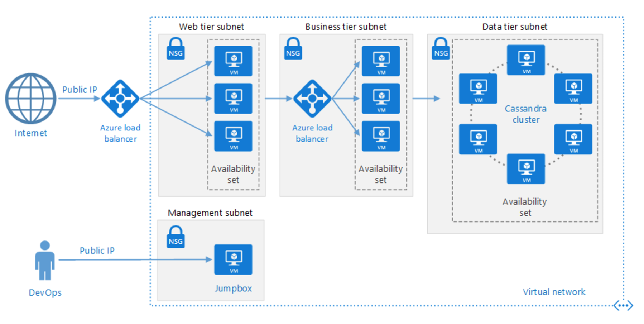This screenshot has height=324, width=644.
Task: Select the top VM in Web tier availability set
Action: point(233,61)
